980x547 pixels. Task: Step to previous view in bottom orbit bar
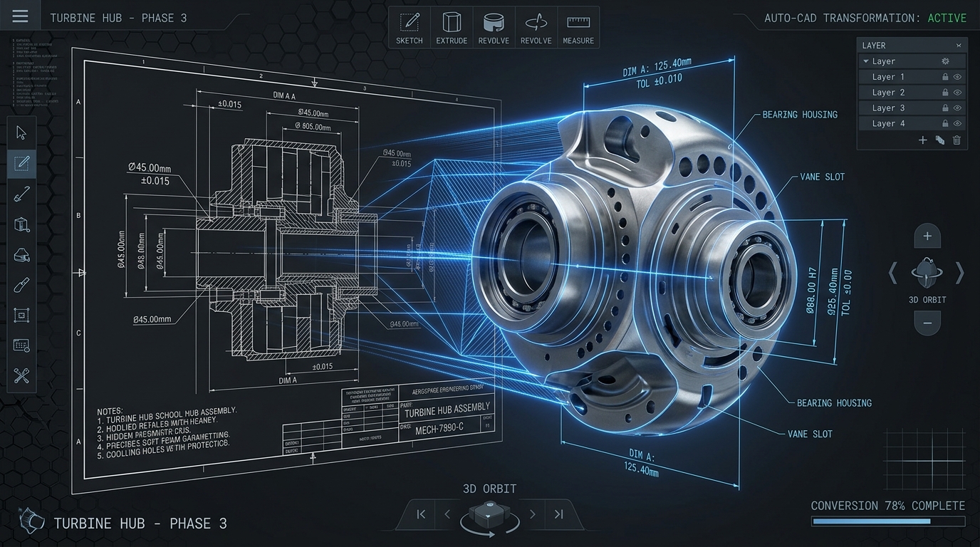coord(447,514)
